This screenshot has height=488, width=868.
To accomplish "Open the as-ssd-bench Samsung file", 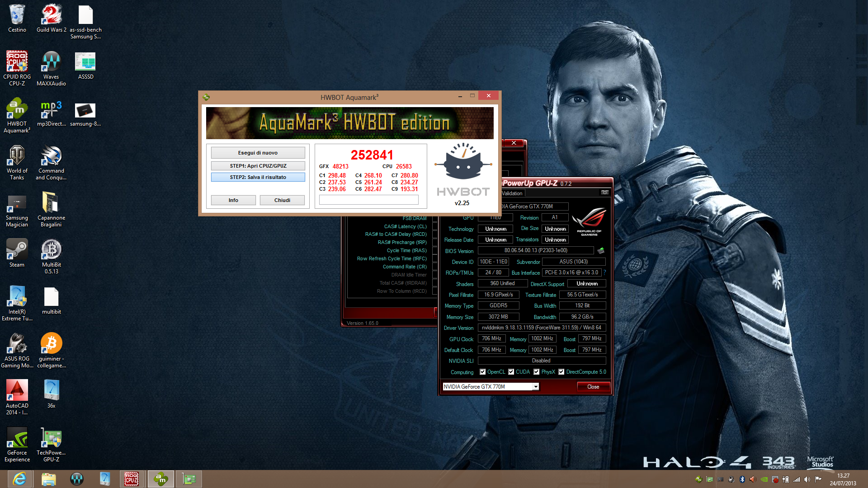I will point(85,23).
